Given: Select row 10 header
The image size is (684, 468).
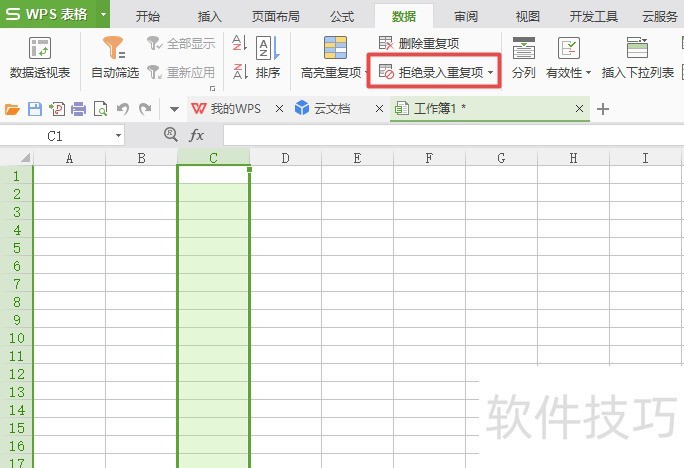Looking at the screenshot, I should click(17, 338).
